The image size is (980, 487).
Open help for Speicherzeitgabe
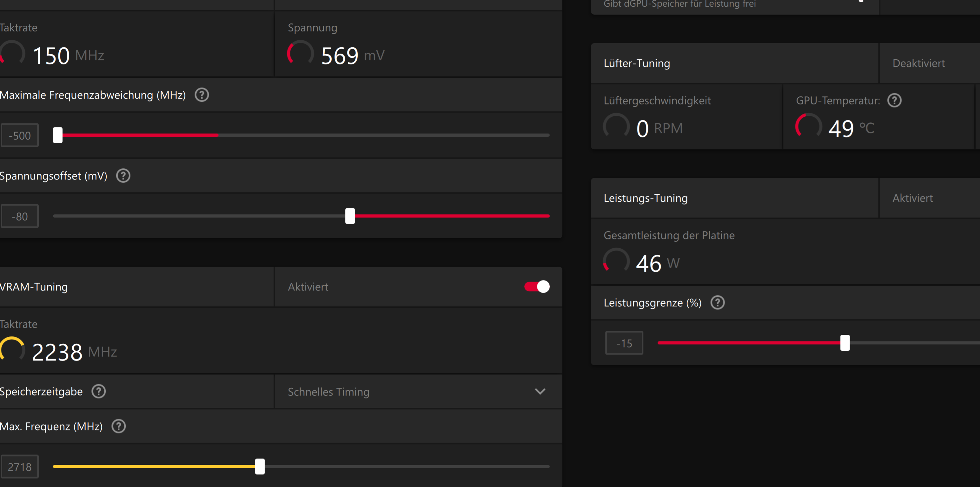98,391
